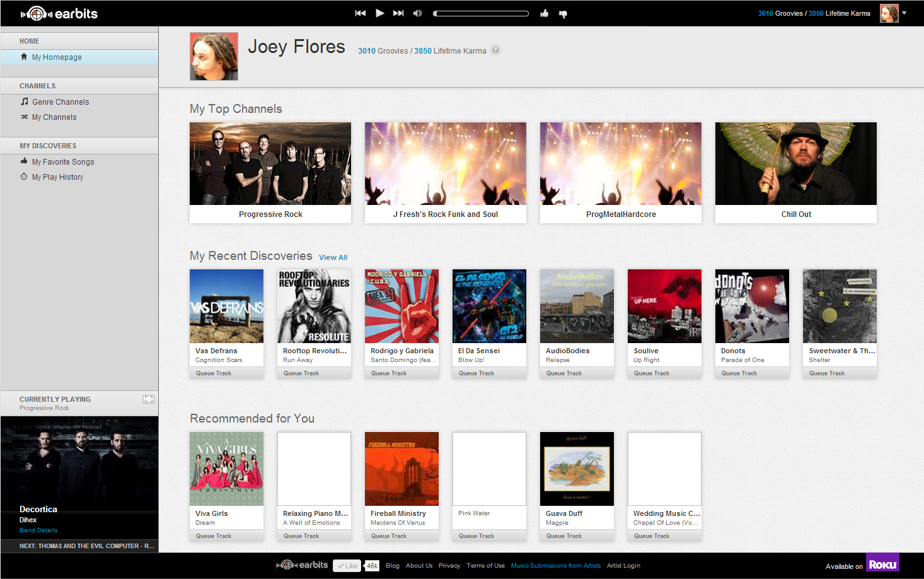924x579 pixels.
Task: Open the Blog footer link
Action: pos(393,566)
